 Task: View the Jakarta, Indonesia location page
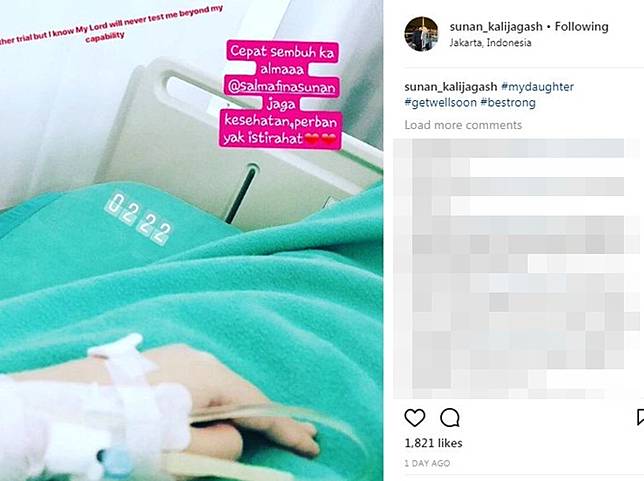[x=490, y=43]
